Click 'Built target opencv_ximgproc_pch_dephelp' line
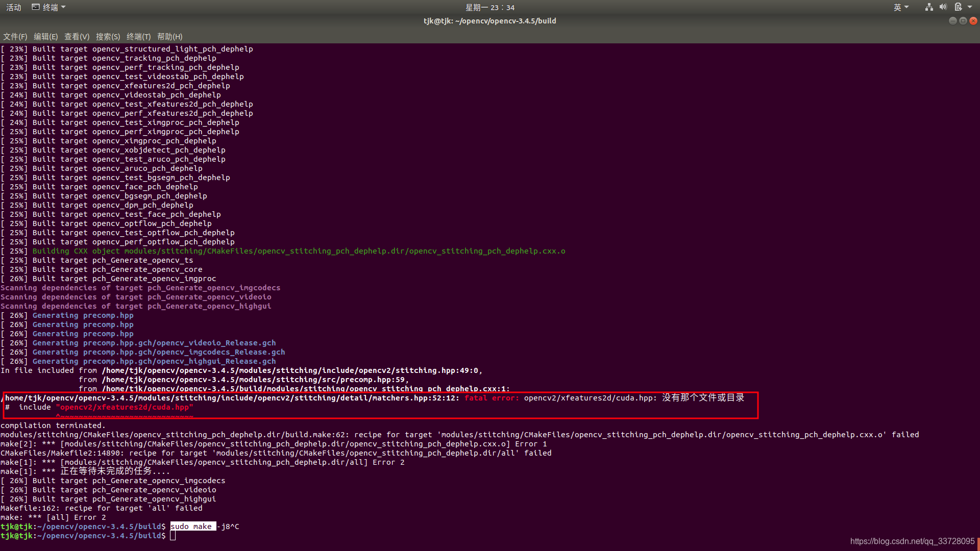 tap(108, 141)
